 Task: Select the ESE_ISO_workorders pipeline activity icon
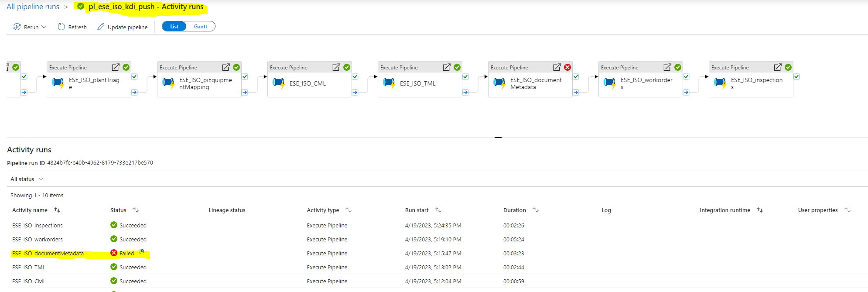(610, 83)
